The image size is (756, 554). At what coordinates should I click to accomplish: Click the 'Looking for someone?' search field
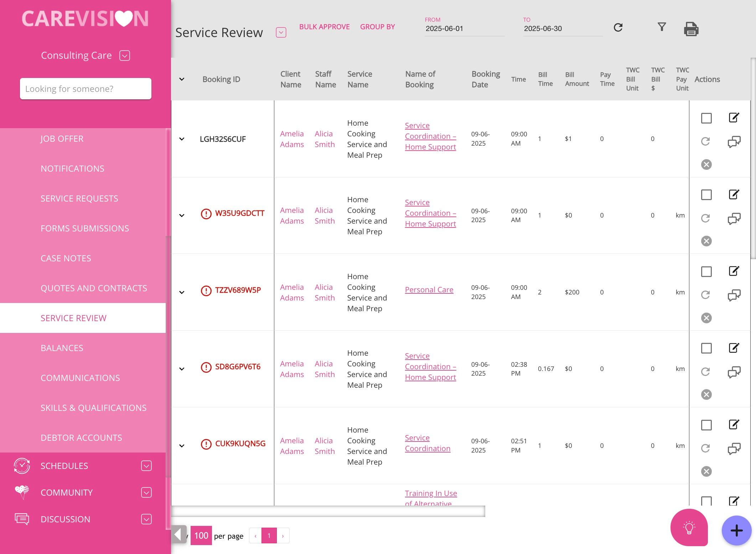click(x=86, y=89)
